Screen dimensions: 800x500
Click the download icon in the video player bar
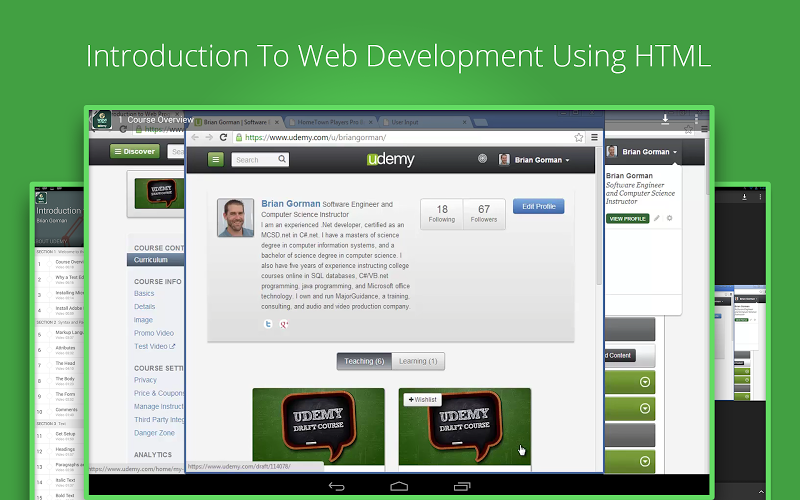pos(665,119)
